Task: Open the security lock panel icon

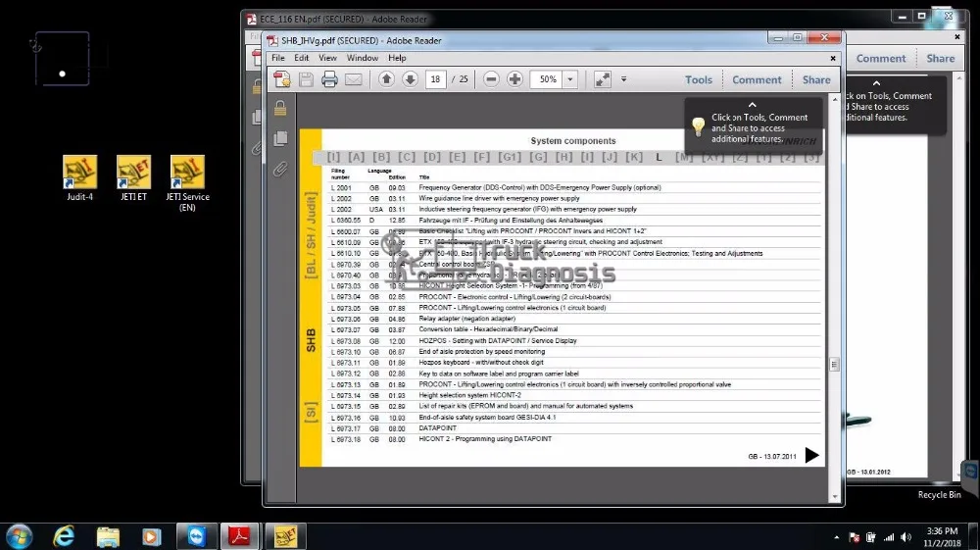Action: click(280, 108)
